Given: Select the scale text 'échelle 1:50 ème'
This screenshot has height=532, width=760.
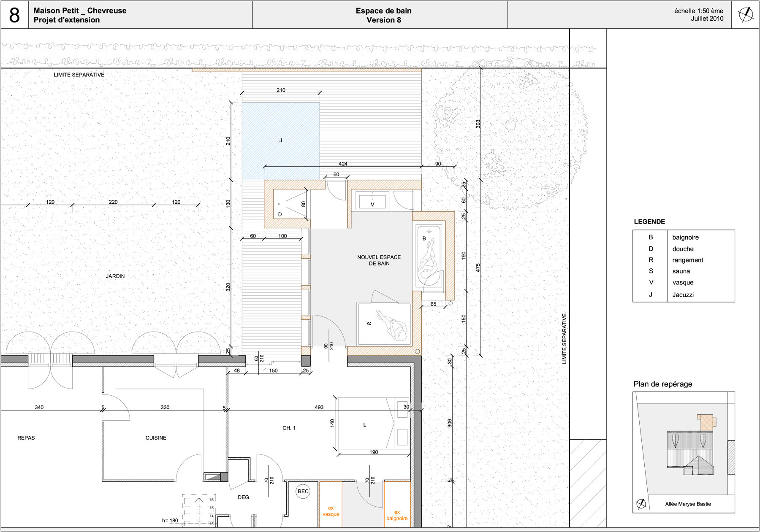Looking at the screenshot, I should (699, 11).
